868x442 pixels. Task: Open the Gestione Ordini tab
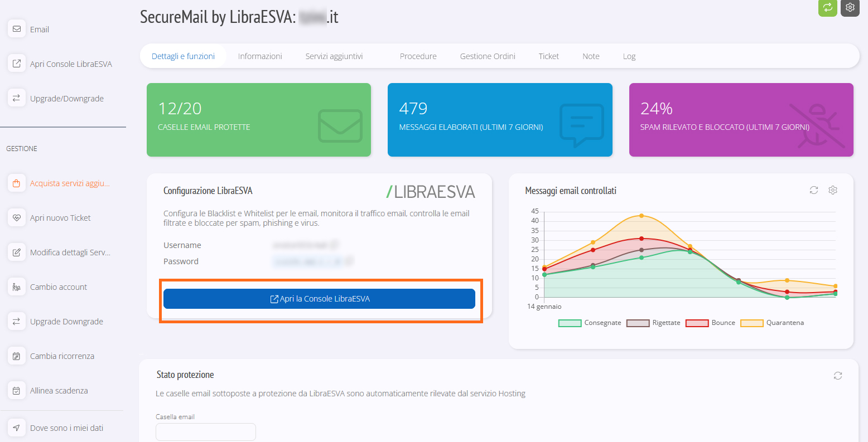pyautogui.click(x=488, y=56)
